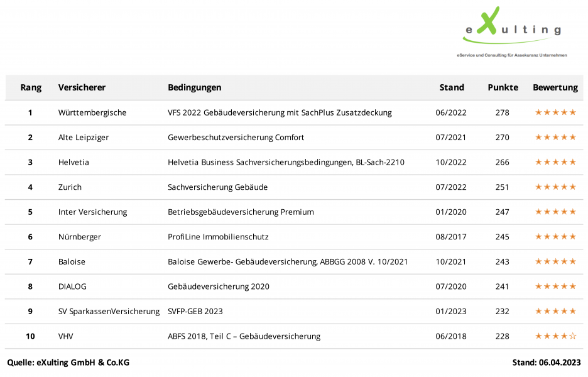Select the VFS 2022 Gebäudeversicherung conditions text
Screen dimensions: 588x377
tap(280, 112)
